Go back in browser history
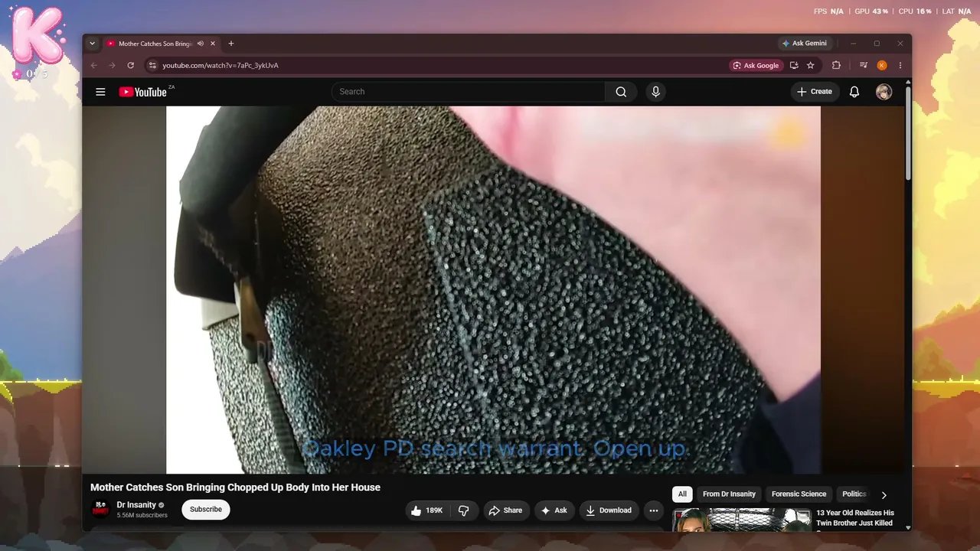Viewport: 980px width, 551px height. point(94,66)
